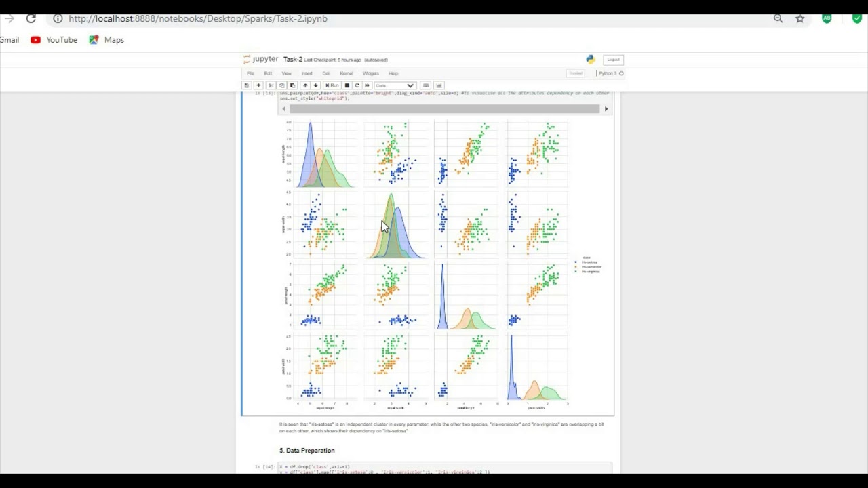Move the cell up with the arrow
This screenshot has height=488, width=868.
click(x=305, y=85)
